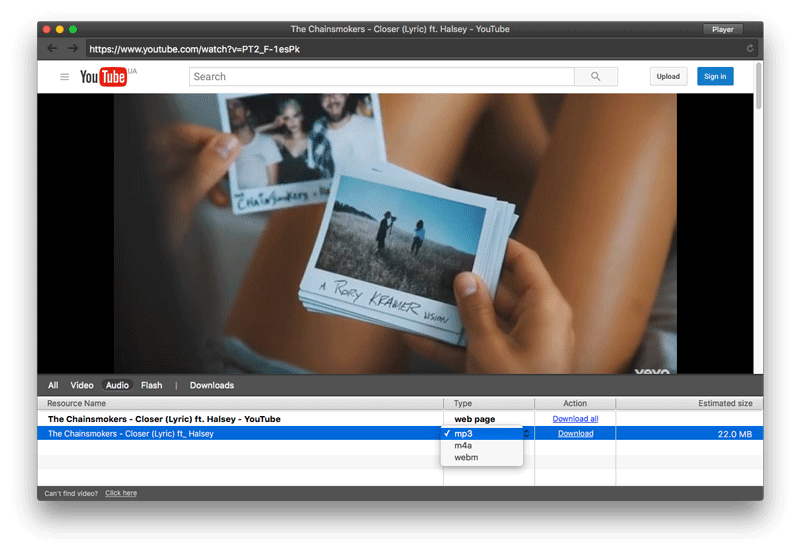
Task: Select the Audio filter tab
Action: (x=117, y=385)
